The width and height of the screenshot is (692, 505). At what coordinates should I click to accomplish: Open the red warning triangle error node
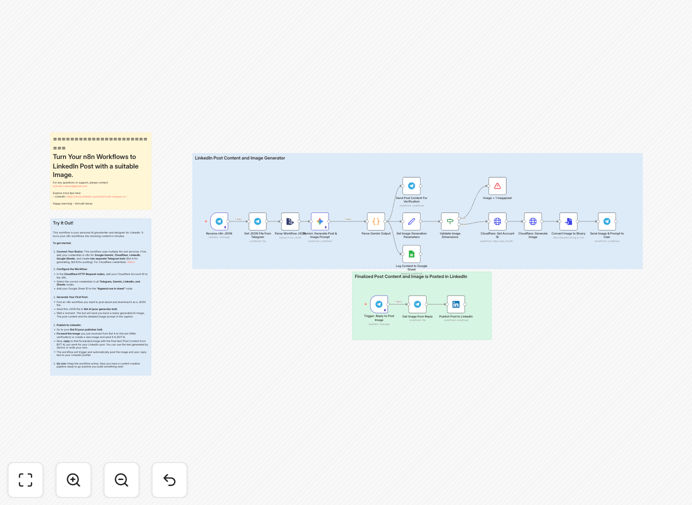[x=497, y=186]
